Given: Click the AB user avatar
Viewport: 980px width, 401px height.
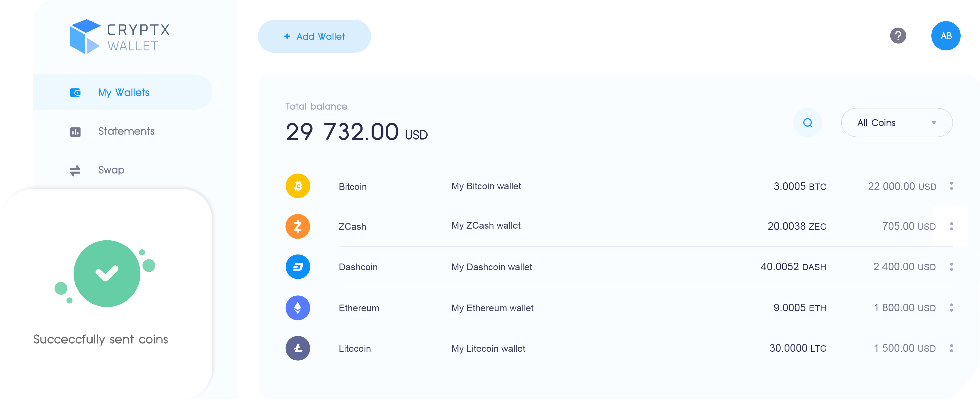Looking at the screenshot, I should coord(946,36).
